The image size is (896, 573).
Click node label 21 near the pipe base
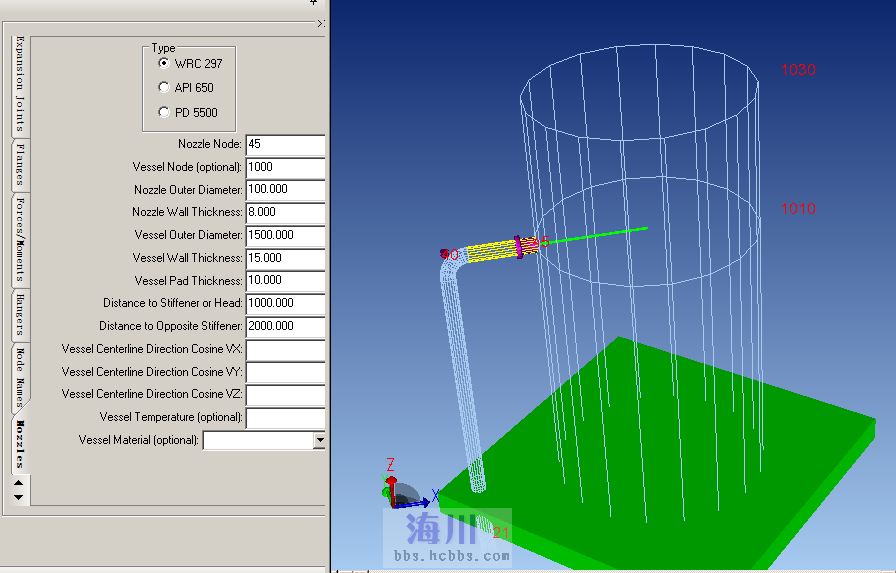pyautogui.click(x=501, y=532)
